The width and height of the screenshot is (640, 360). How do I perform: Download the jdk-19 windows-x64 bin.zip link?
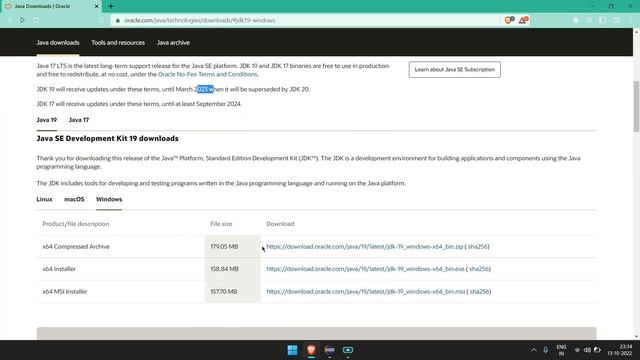tap(364, 247)
